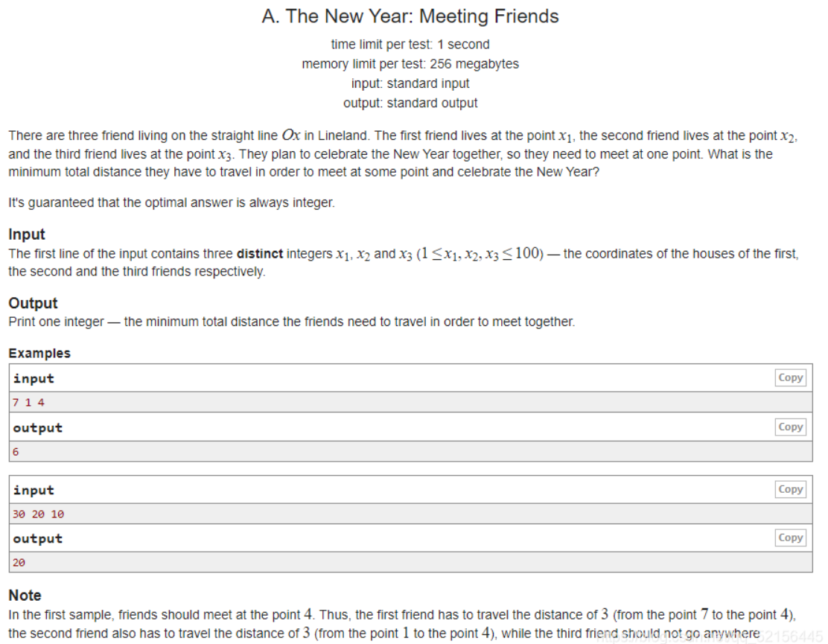Select the sample input text '30 20 10'
Screen dimensions: 828x644
click(38, 514)
